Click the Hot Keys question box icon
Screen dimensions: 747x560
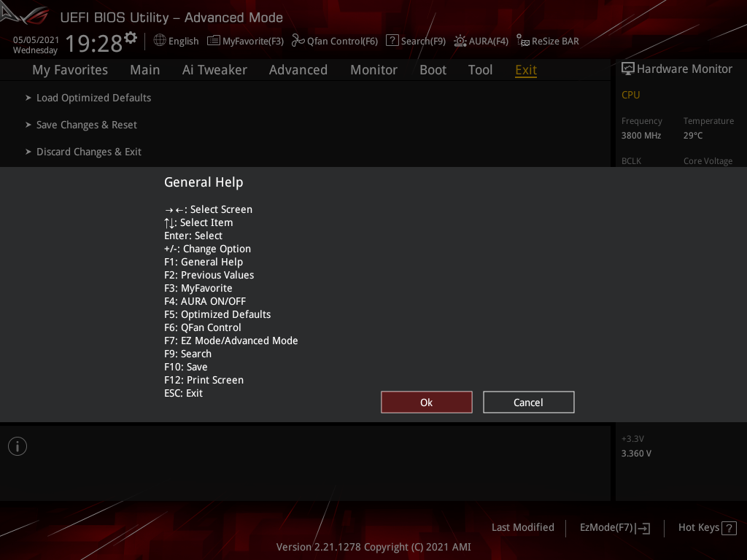coord(729,528)
